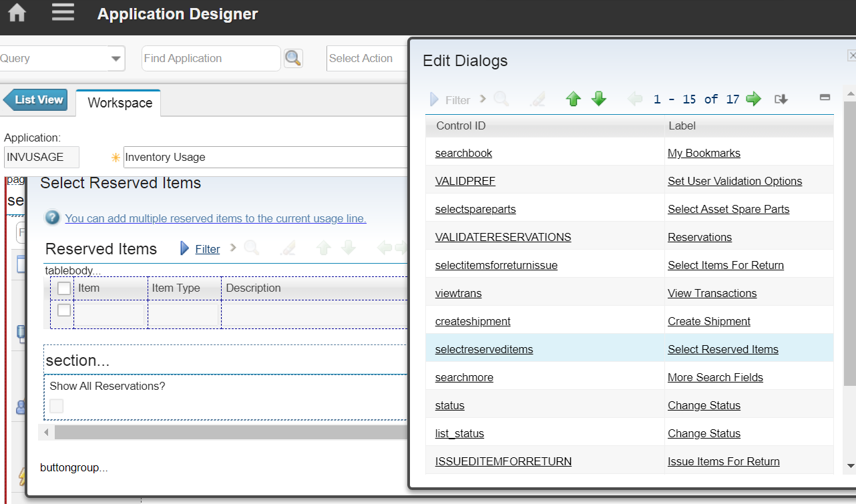Screen dimensions: 856x504
Task: Open the selectreserveditems control link
Action: 482,348
